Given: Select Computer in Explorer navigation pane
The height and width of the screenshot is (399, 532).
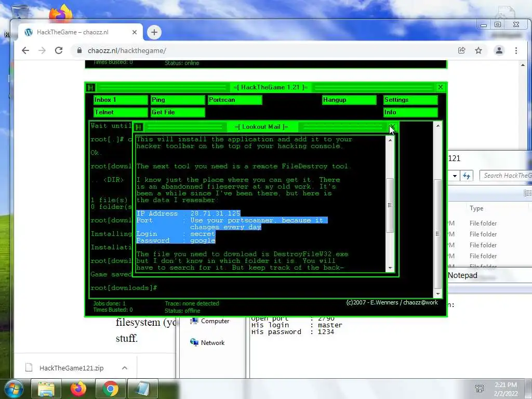Looking at the screenshot, I should 210,321.
